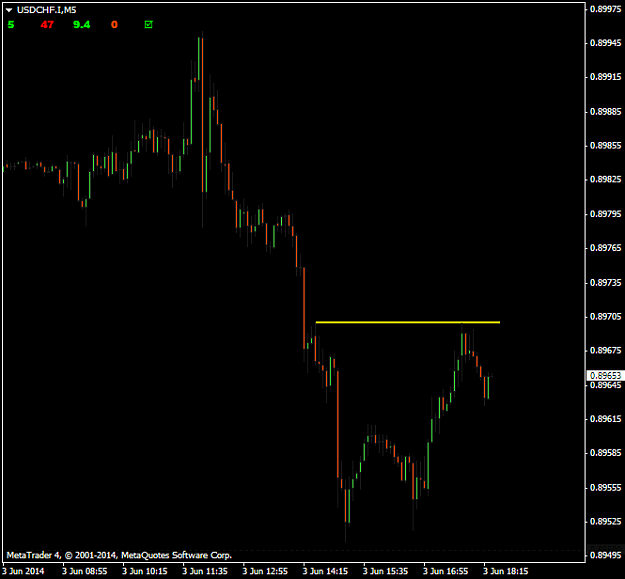Click price scale label 0.89975
Viewport: 625px width, 579px height.
pos(605,9)
